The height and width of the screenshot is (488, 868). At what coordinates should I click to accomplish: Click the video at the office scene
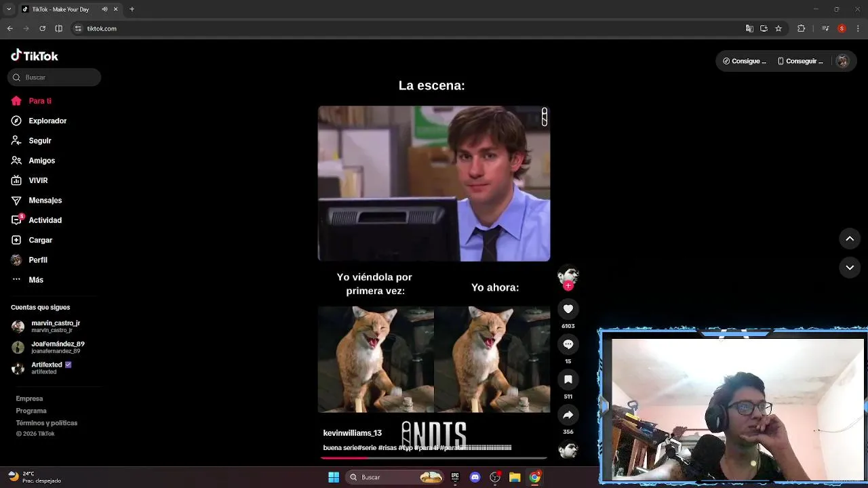pos(434,184)
